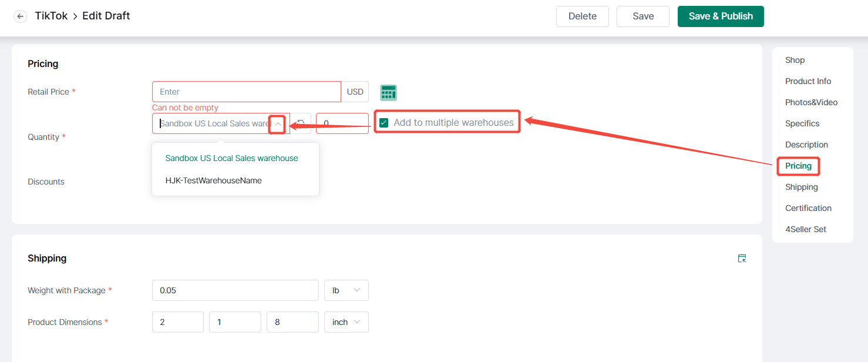This screenshot has width=868, height=362.
Task: Click the second dimension field showing 1
Action: (x=235, y=322)
